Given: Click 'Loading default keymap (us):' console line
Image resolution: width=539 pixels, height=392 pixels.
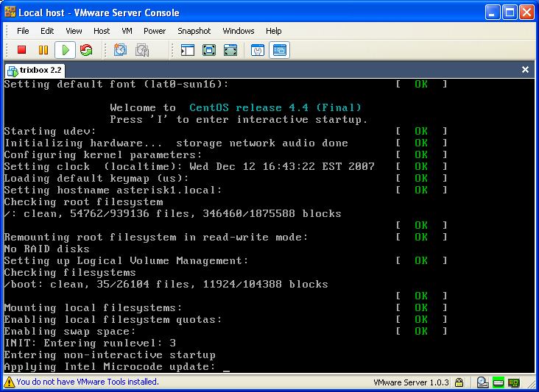Looking at the screenshot, I should click(96, 179).
